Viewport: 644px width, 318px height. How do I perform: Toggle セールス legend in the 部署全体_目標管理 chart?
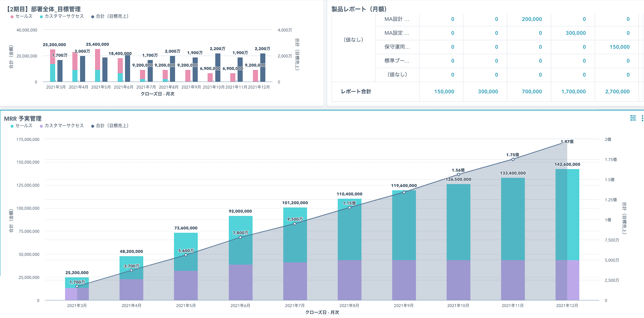22,16
